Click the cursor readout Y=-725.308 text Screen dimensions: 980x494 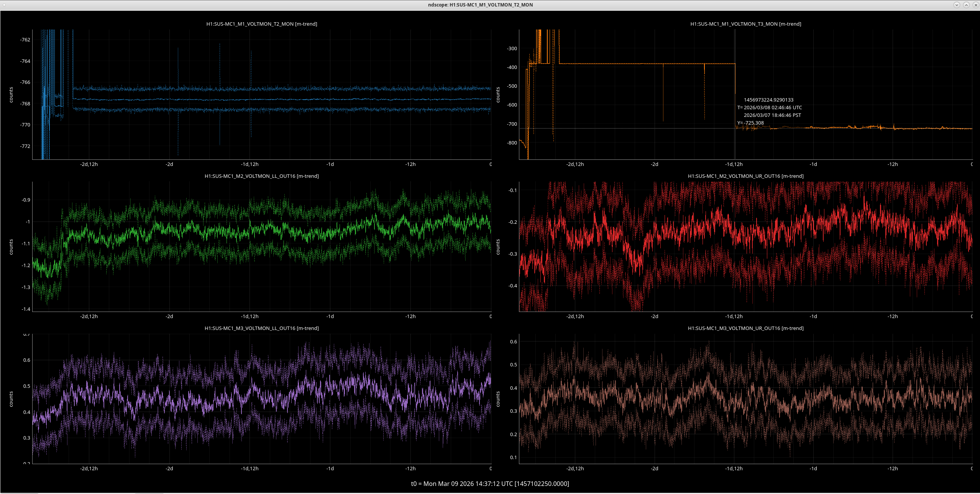(750, 123)
